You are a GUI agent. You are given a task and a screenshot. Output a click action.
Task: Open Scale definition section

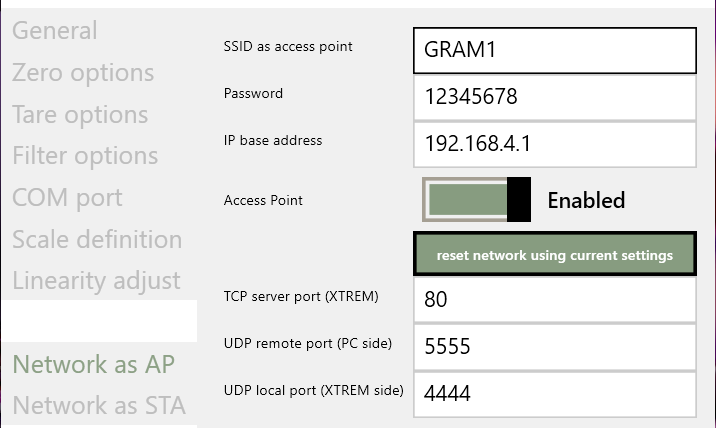(x=97, y=239)
